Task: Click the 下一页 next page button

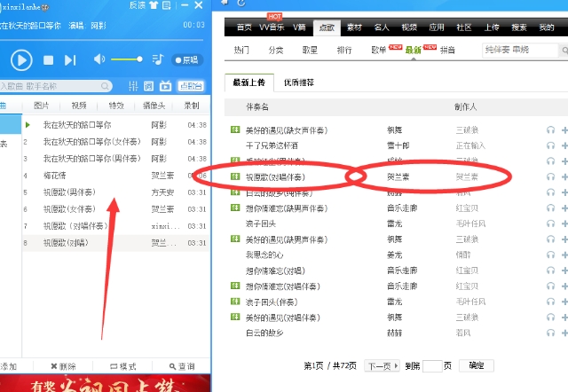Action: click(x=380, y=365)
